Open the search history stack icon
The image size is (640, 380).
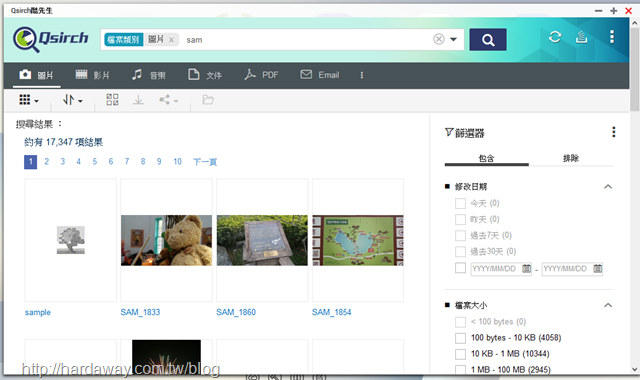coord(581,37)
